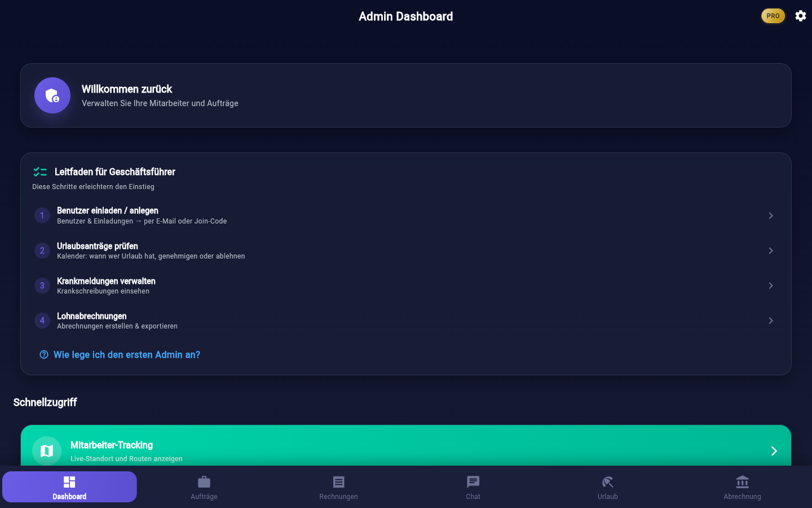Click 'Willkommen zurück' heading

click(127, 89)
